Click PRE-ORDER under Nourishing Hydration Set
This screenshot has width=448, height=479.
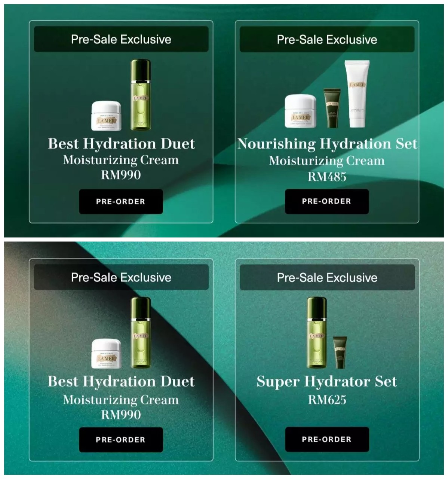coord(327,201)
